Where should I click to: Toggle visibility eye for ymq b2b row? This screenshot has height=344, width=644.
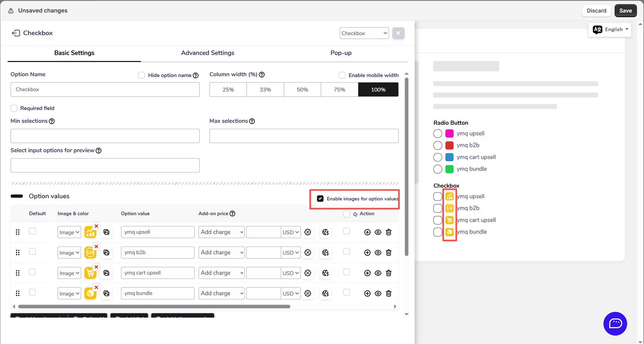tap(378, 252)
